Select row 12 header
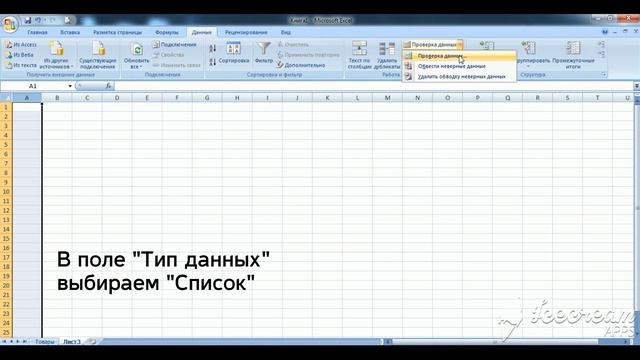The width and height of the screenshot is (640, 360). (x=6, y=211)
